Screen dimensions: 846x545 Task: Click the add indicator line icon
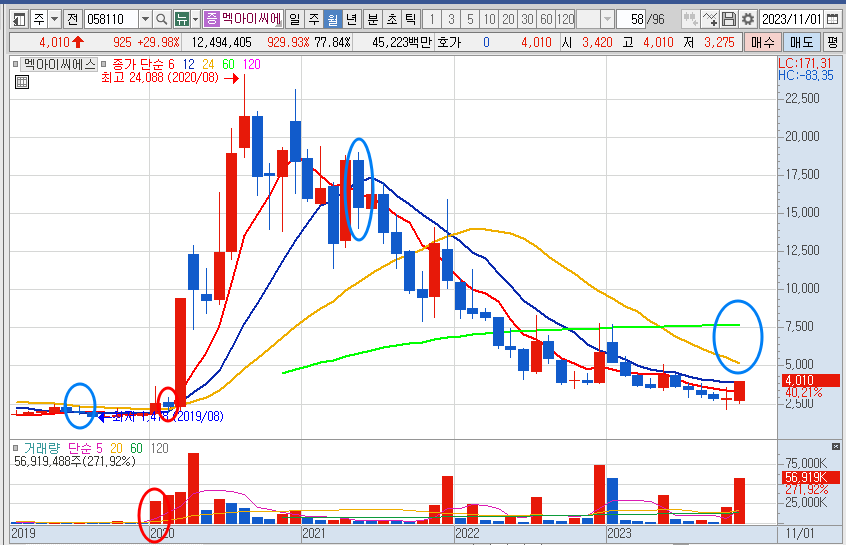pyautogui.click(x=710, y=20)
